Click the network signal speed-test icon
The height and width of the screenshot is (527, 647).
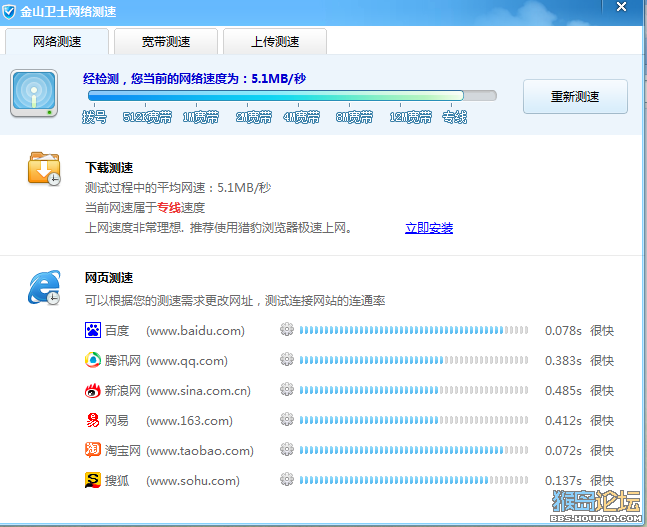[34, 93]
